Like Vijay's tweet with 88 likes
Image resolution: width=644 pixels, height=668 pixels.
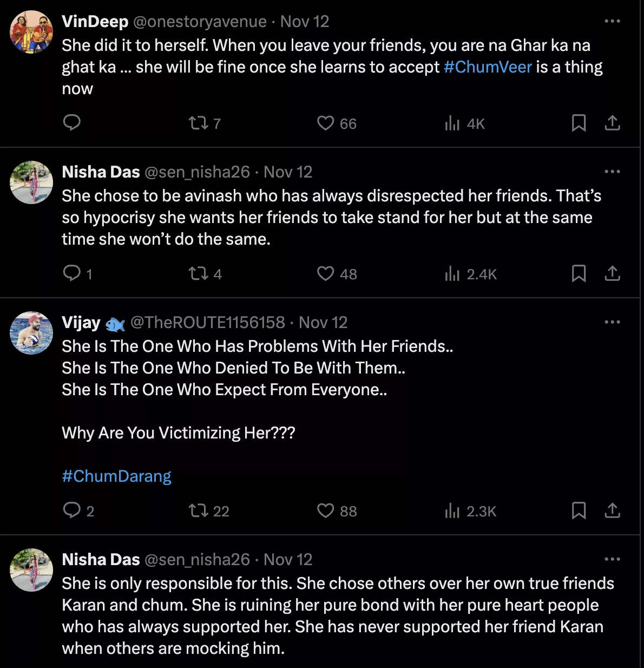coord(325,511)
